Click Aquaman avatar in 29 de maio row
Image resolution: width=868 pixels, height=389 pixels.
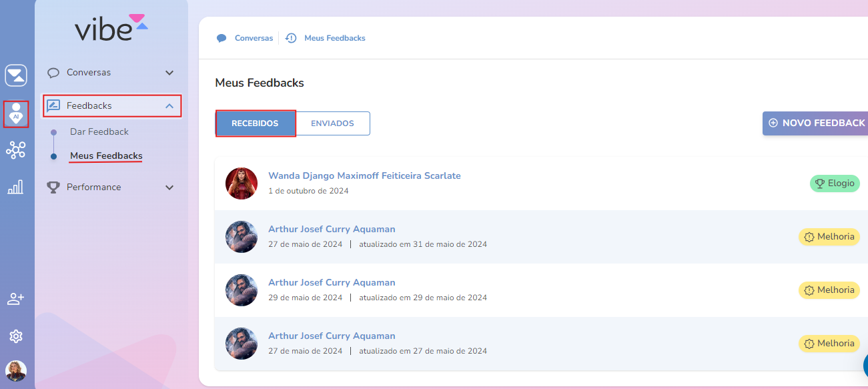[x=242, y=290]
